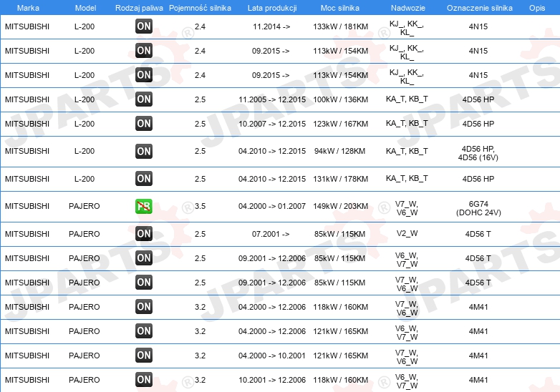Click the ON fuel icon in the Pajero V2_W row
Screen dimensions: 560x392
(143, 234)
